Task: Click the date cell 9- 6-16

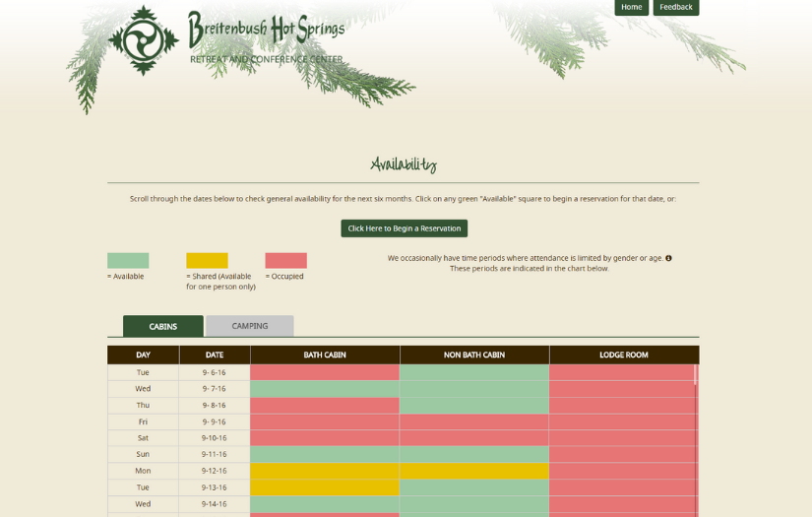Action: pos(215,372)
